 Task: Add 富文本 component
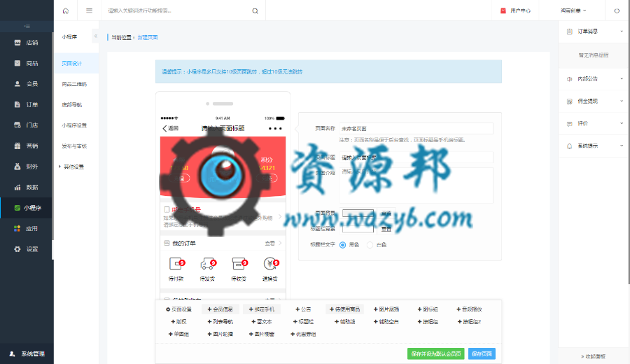[262, 322]
